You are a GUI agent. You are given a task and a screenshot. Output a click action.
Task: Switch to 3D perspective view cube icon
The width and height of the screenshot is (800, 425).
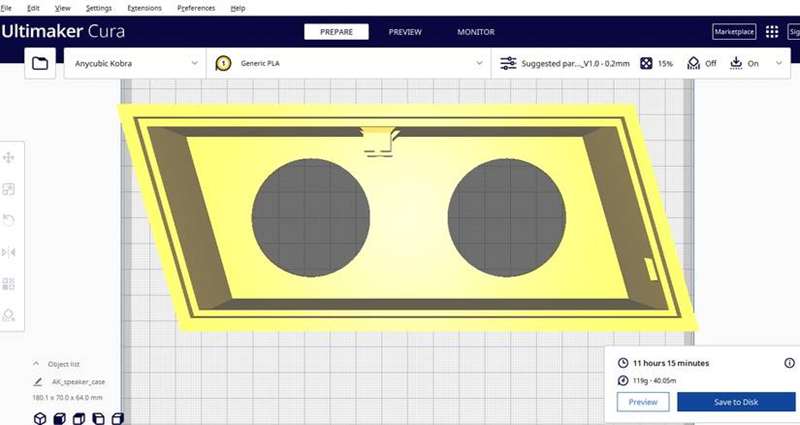tap(40, 418)
